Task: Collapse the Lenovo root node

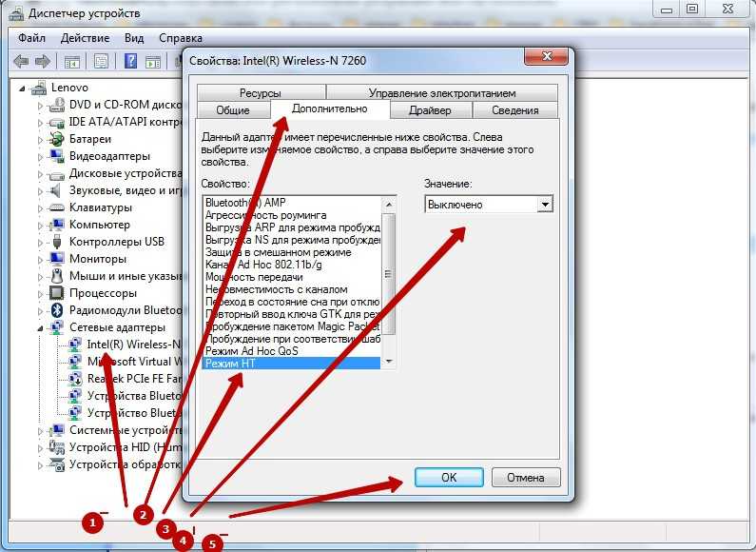Action: point(22,89)
